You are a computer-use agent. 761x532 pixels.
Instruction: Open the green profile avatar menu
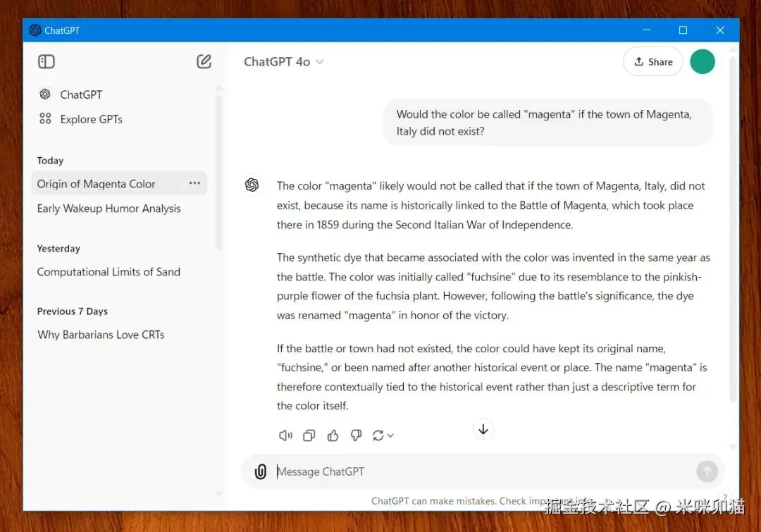(703, 61)
